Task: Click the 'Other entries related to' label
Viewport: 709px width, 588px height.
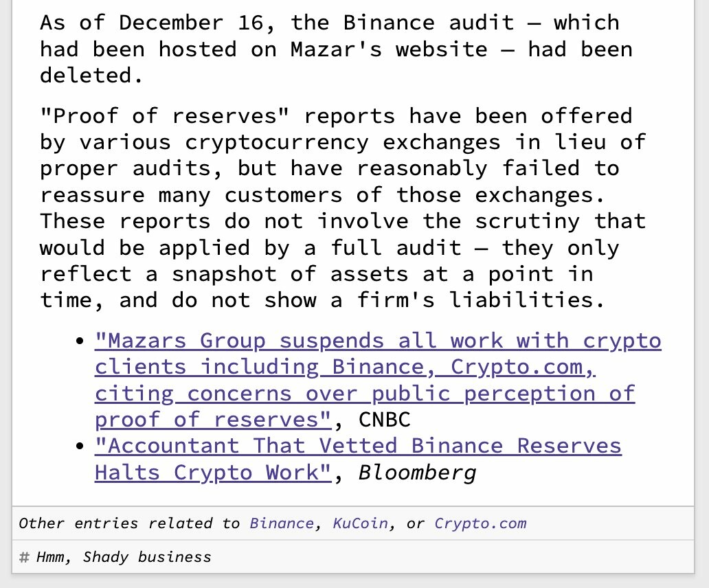Action: click(129, 523)
